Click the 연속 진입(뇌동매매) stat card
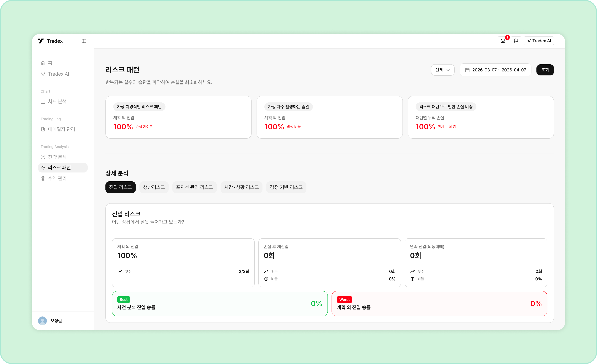Screen dimensions: 597x364 (476, 263)
